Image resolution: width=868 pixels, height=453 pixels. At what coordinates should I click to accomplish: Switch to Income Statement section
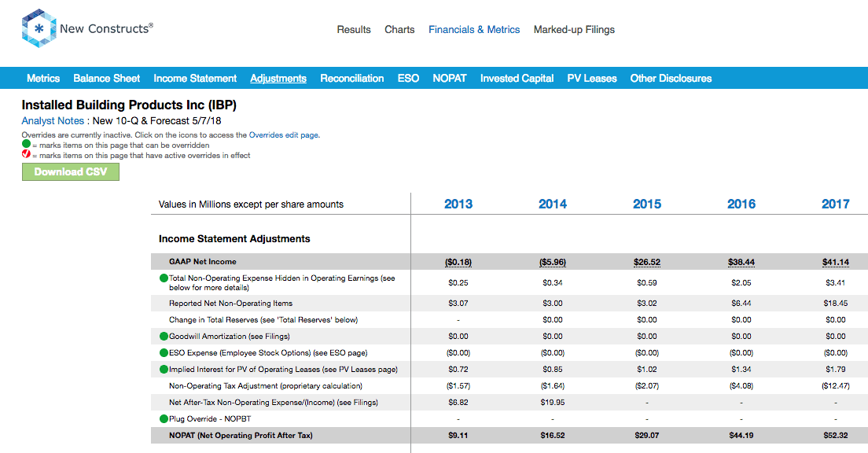195,78
